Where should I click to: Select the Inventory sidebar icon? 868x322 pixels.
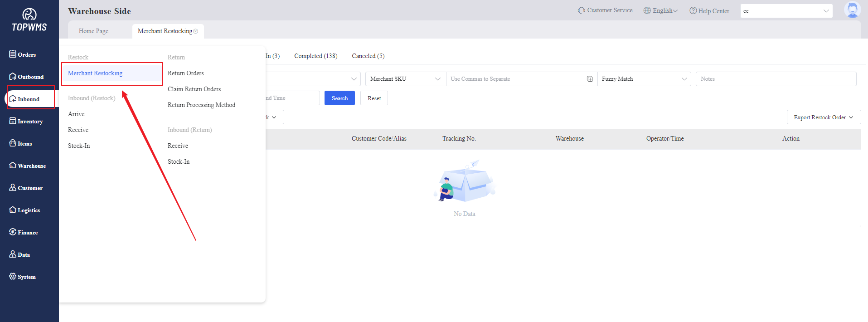click(x=13, y=121)
